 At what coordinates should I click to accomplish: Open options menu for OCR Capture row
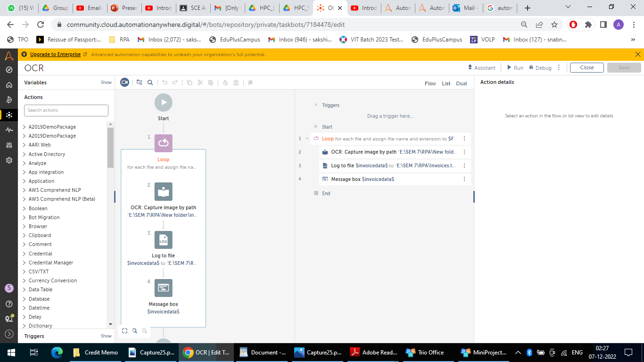[464, 152]
